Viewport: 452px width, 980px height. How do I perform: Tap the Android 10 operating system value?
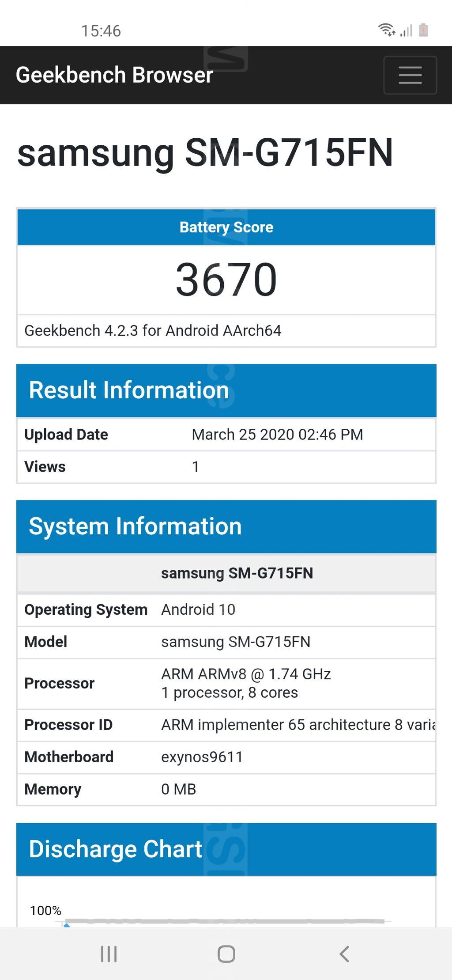[x=198, y=609]
